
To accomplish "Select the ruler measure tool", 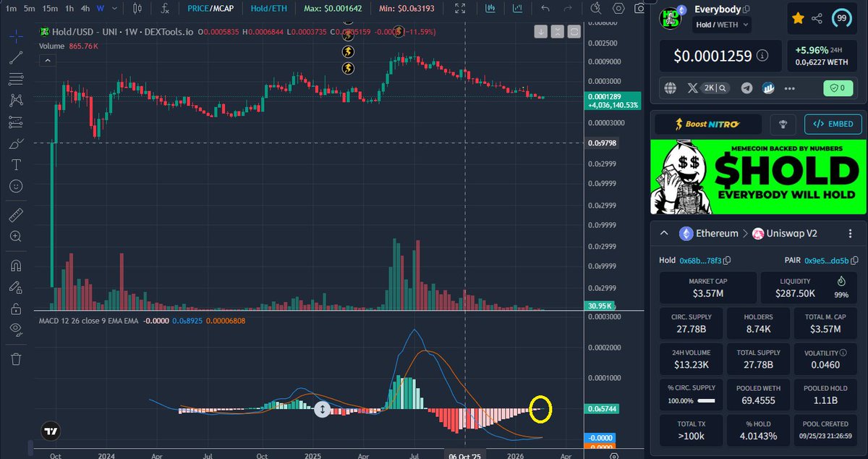I will [x=16, y=215].
